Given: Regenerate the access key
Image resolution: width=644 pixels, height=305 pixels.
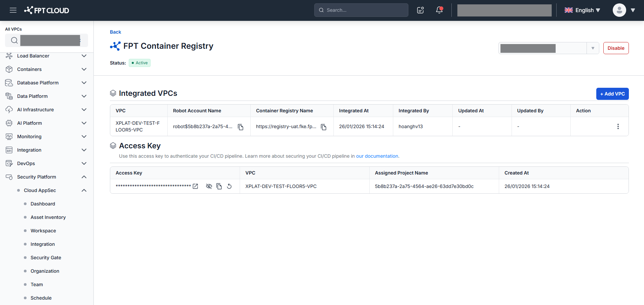Looking at the screenshot, I should pos(229,186).
